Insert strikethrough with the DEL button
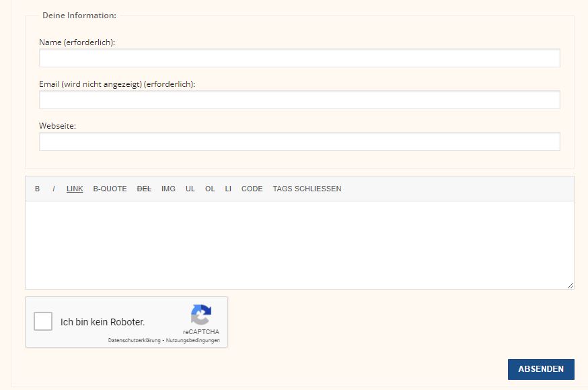 (x=144, y=189)
